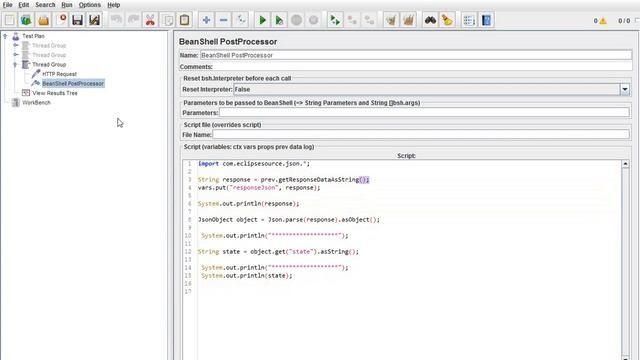Clear all results with double broom
The width and height of the screenshot is (640, 360).
click(x=408, y=20)
